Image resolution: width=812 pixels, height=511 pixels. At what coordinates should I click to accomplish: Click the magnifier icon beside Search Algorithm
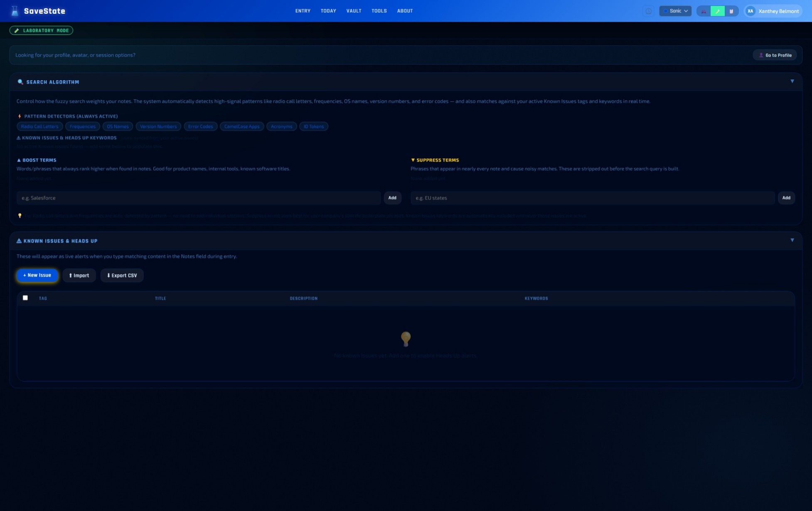coord(20,82)
